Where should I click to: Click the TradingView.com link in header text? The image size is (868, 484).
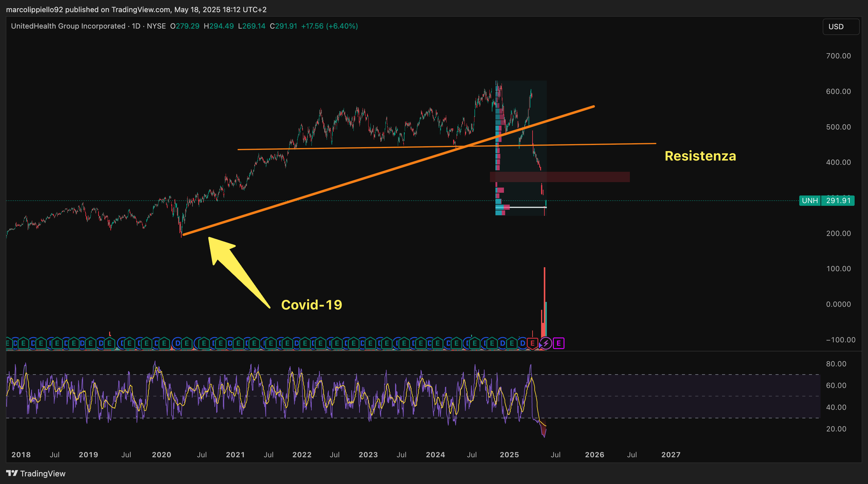141,9
